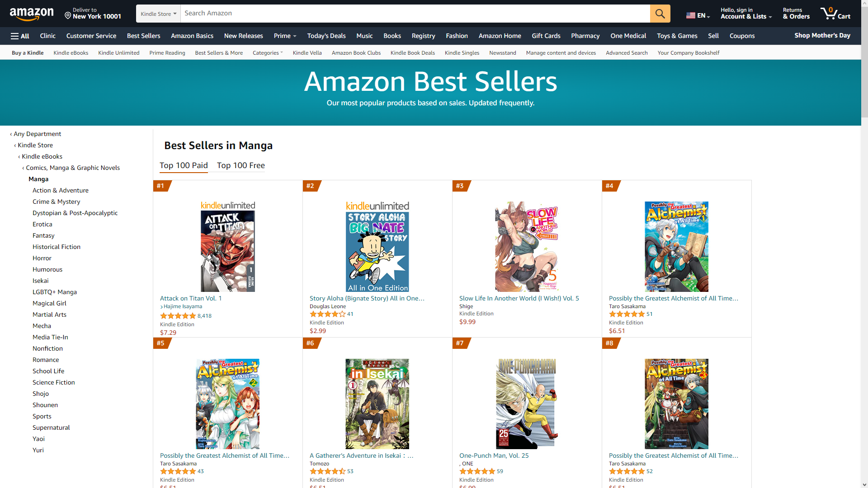
Task: Open One-Punch Man Vol. 25 cover thumbnail
Action: point(527,404)
